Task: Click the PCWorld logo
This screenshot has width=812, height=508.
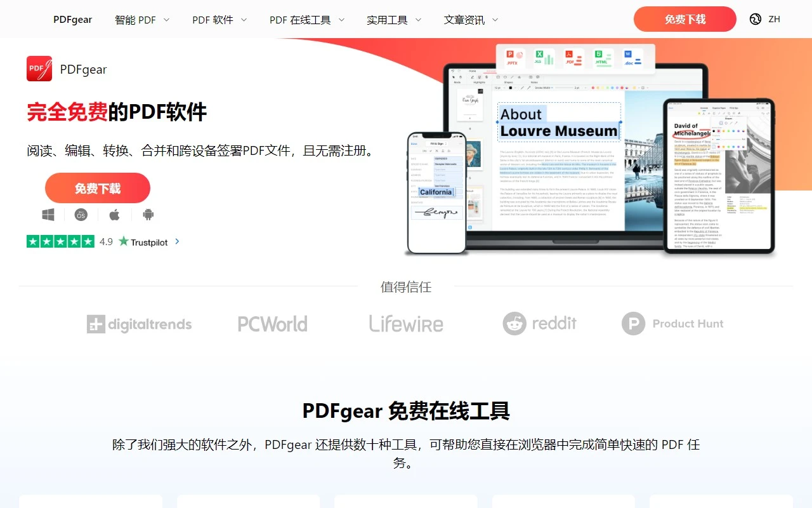Action: tap(273, 324)
